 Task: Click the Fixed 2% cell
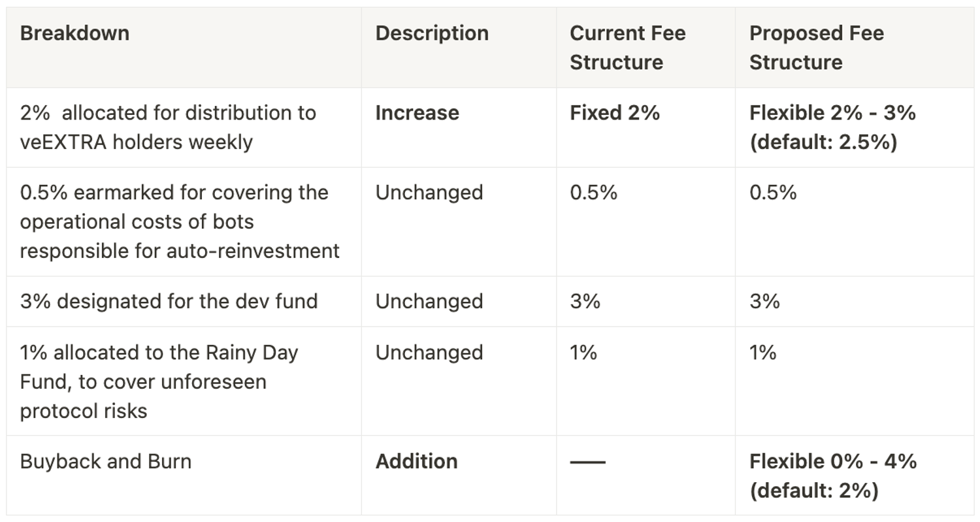pyautogui.click(x=614, y=113)
